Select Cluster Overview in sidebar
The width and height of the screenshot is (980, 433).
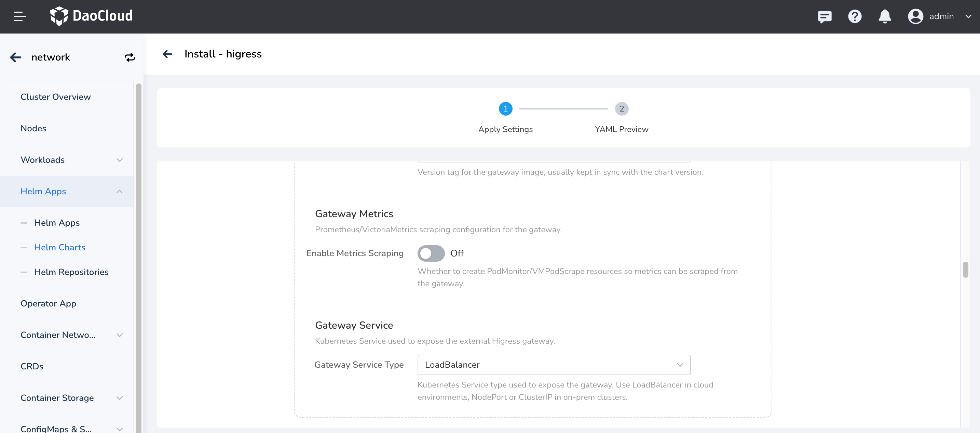[56, 97]
